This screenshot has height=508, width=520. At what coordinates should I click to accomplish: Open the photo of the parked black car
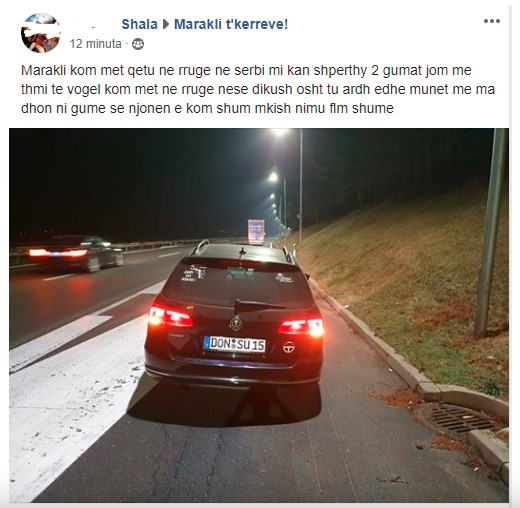(259, 315)
